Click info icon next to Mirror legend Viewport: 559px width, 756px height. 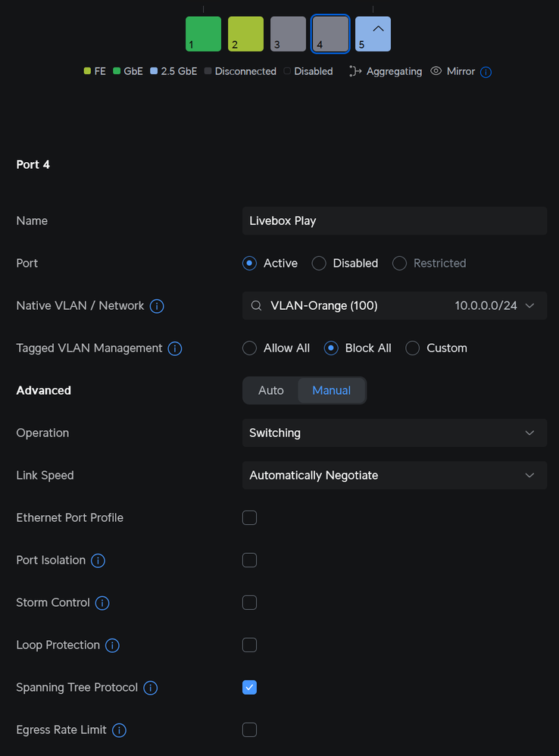click(x=486, y=72)
